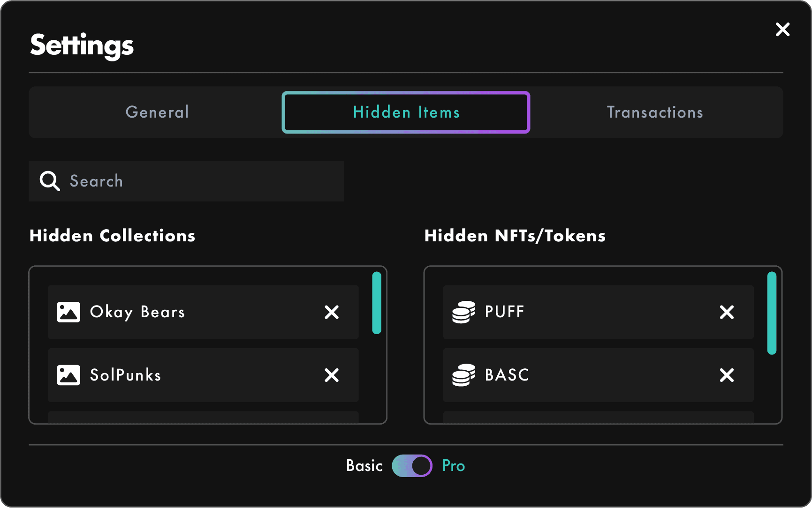Screen dimensions: 812x508
Task: Click the Hidden Collections scrollbar thumb
Action: [x=377, y=303]
